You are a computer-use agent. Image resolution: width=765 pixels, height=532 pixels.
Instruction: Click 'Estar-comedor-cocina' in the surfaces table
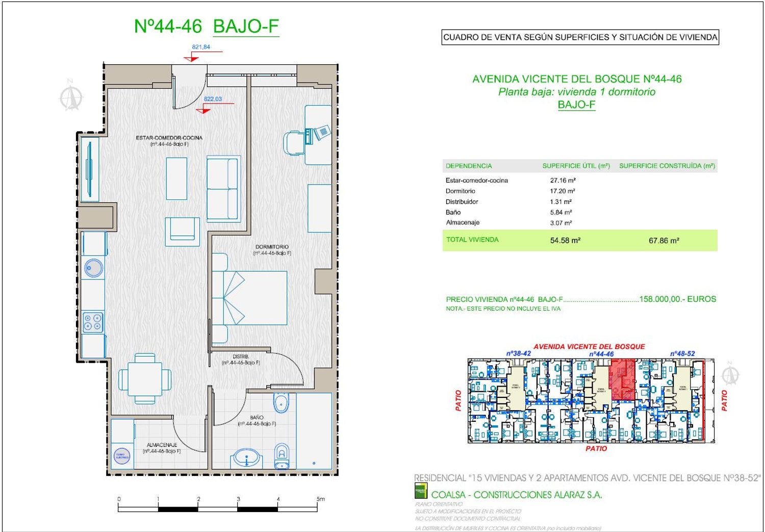(477, 181)
